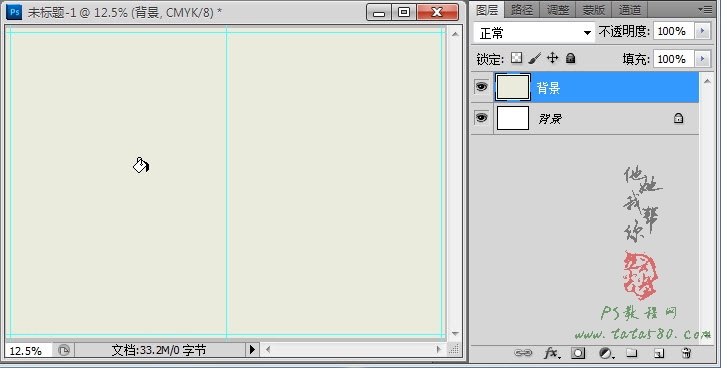721x368 pixels.
Task: Expand the 填充 fill slider arrow
Action: pyautogui.click(x=702, y=59)
